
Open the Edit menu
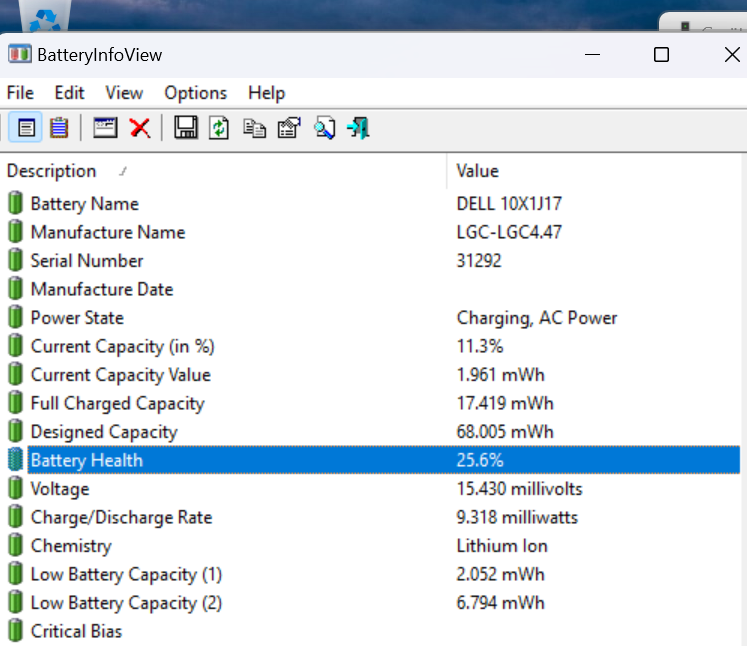[70, 93]
